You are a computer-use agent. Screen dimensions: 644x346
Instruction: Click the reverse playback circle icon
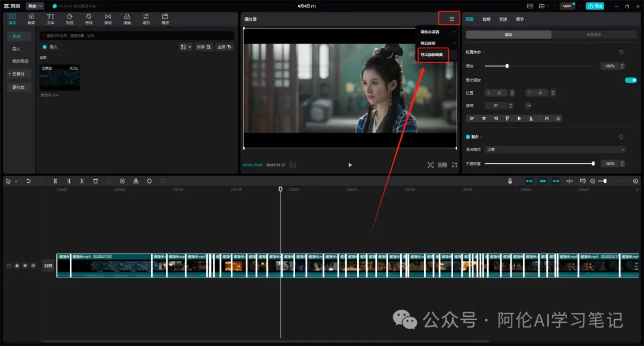click(122, 181)
